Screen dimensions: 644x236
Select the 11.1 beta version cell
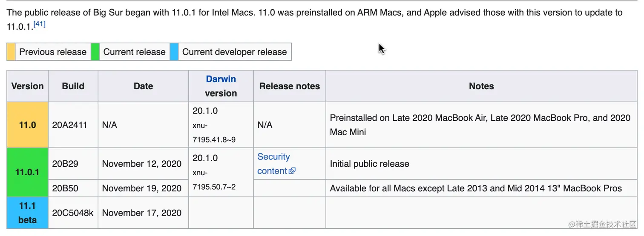point(28,213)
